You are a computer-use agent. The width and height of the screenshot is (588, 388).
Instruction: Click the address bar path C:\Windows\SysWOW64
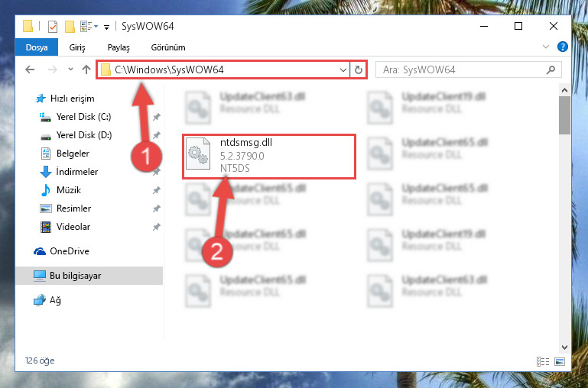pyautogui.click(x=169, y=70)
